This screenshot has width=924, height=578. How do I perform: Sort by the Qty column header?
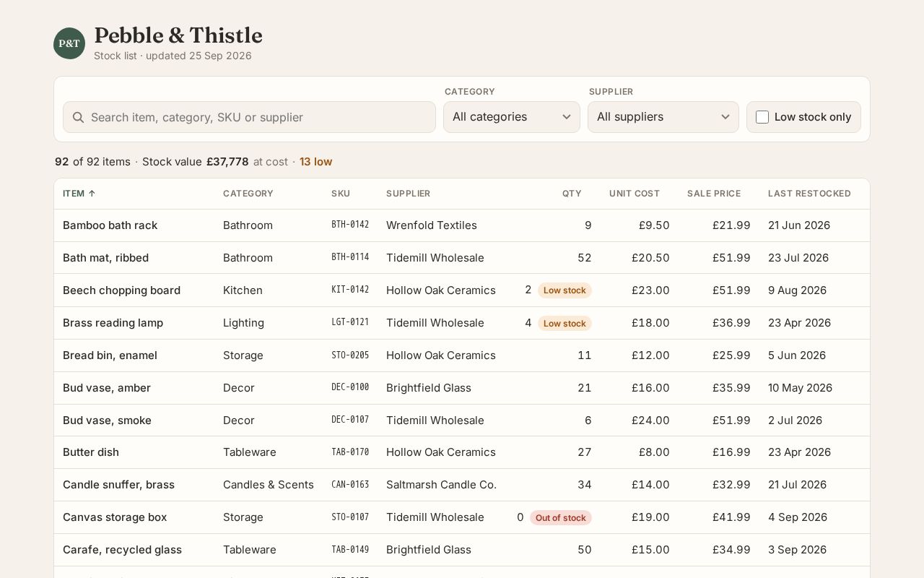click(x=572, y=194)
